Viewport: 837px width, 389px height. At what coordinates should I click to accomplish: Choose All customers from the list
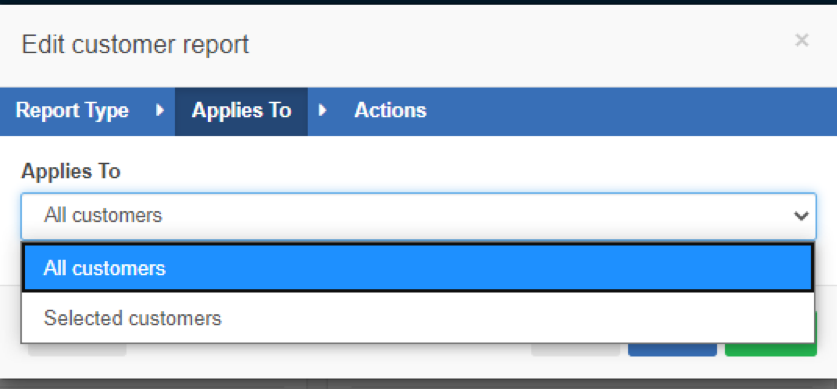click(418, 268)
